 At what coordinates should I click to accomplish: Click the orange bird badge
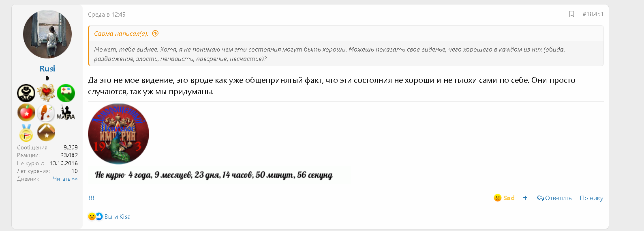click(46, 113)
